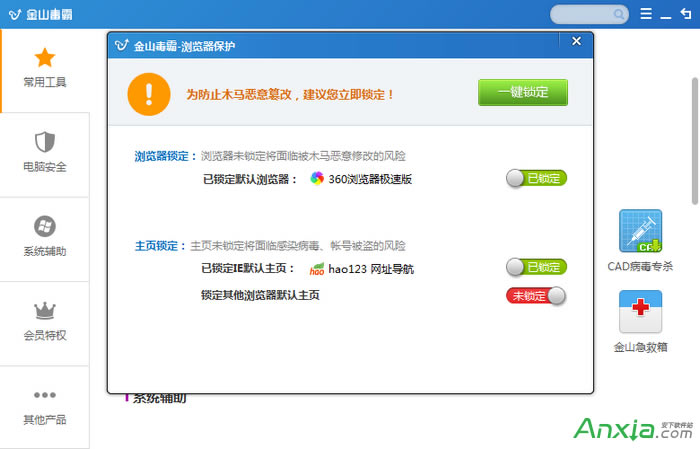Click the green 一键锁定 button

(x=522, y=92)
